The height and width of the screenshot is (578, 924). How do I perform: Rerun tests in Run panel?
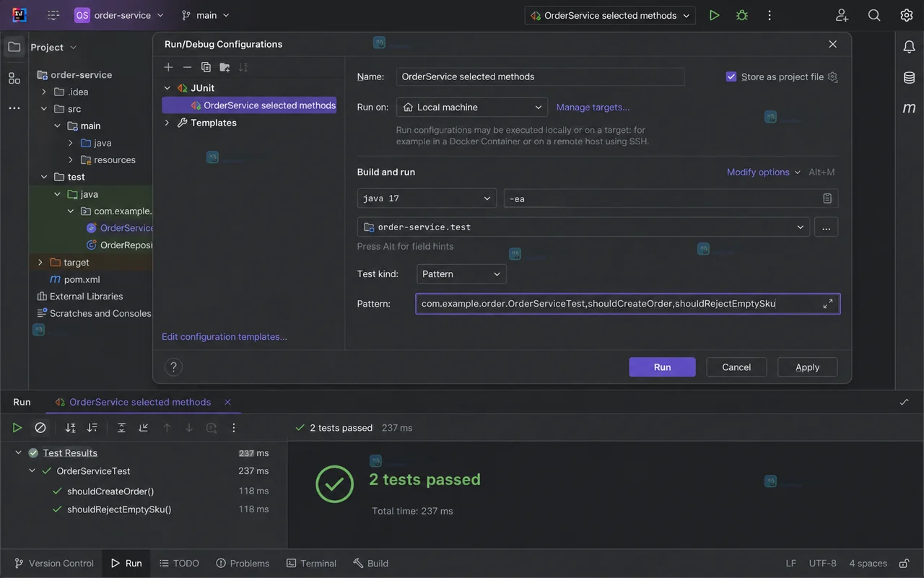[17, 428]
